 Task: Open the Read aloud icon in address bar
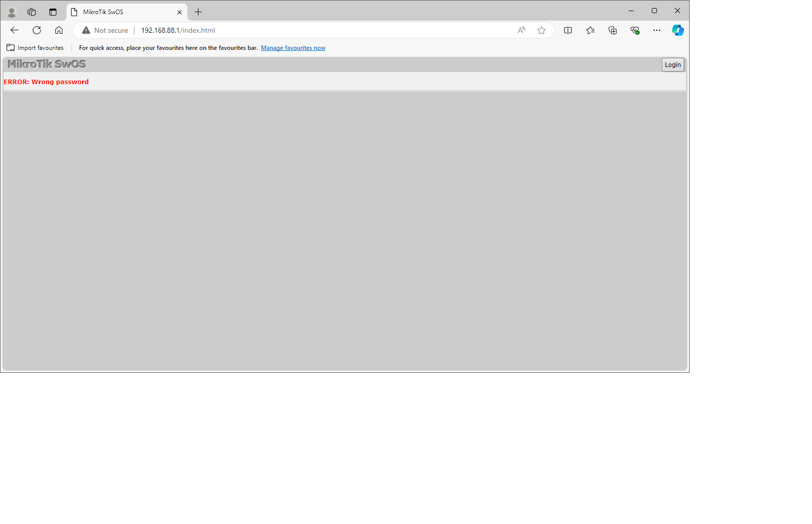521,30
